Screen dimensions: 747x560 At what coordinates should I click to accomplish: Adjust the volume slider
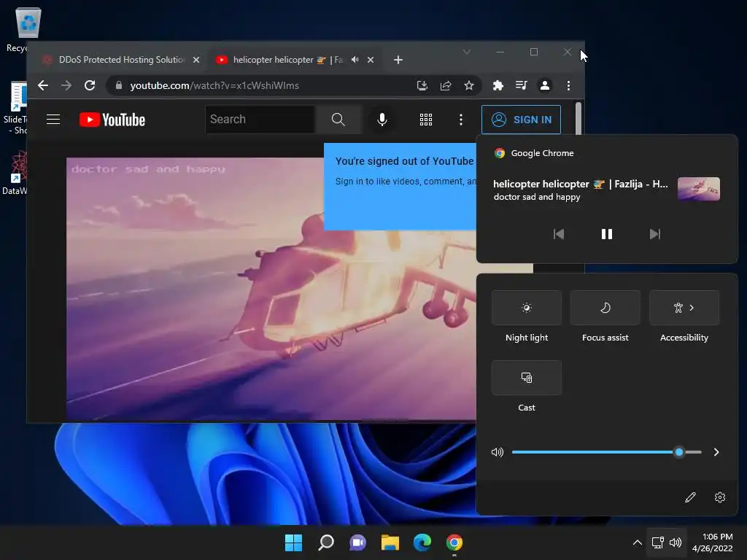(x=606, y=452)
